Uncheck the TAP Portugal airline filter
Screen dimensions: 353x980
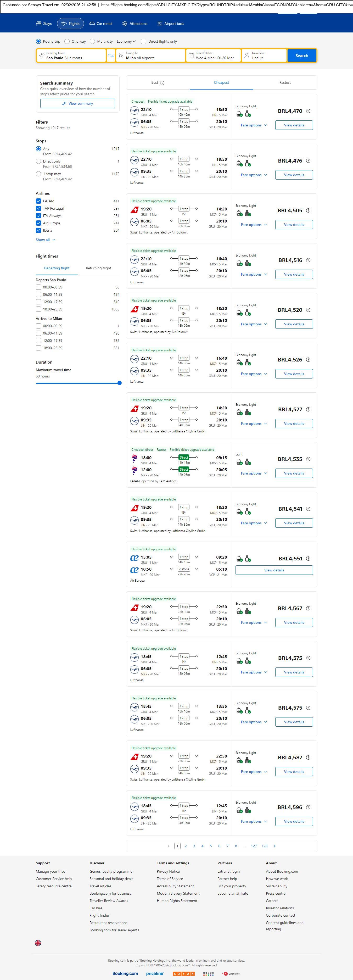pyautogui.click(x=38, y=208)
